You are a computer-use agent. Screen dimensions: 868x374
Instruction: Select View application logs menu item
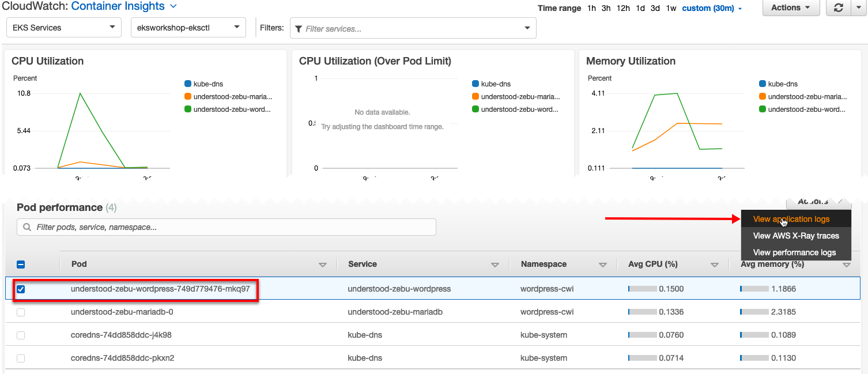point(791,219)
